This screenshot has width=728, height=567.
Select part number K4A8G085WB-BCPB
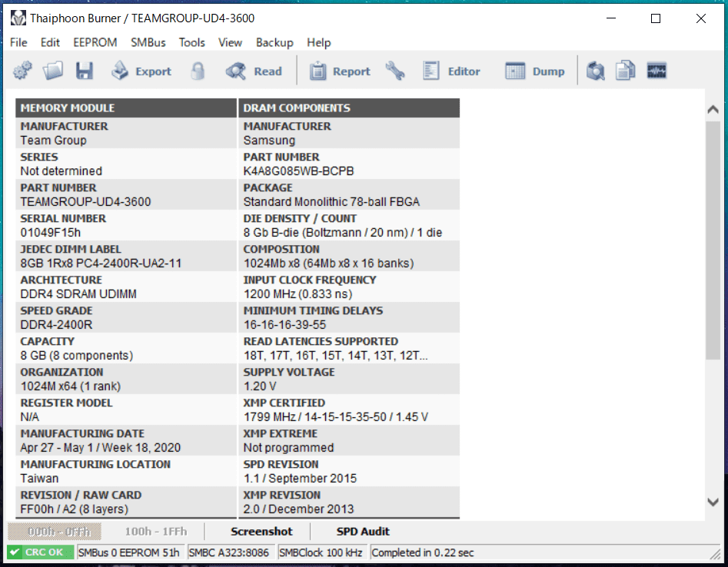(x=298, y=171)
